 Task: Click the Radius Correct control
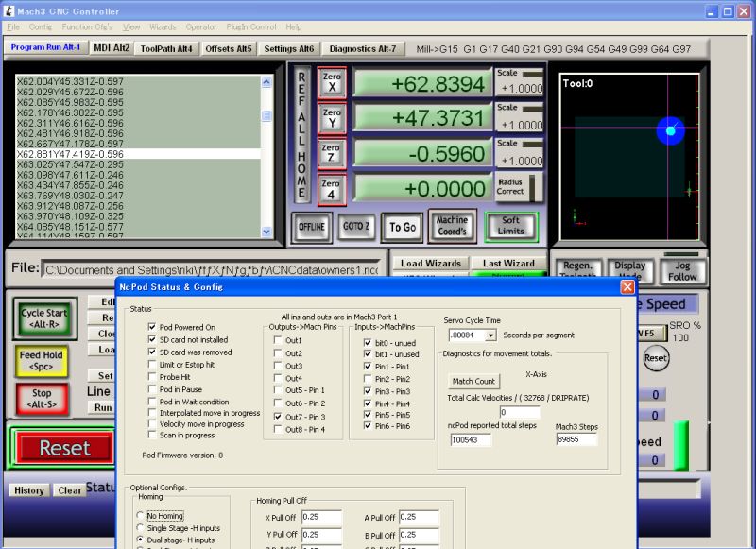click(x=518, y=187)
